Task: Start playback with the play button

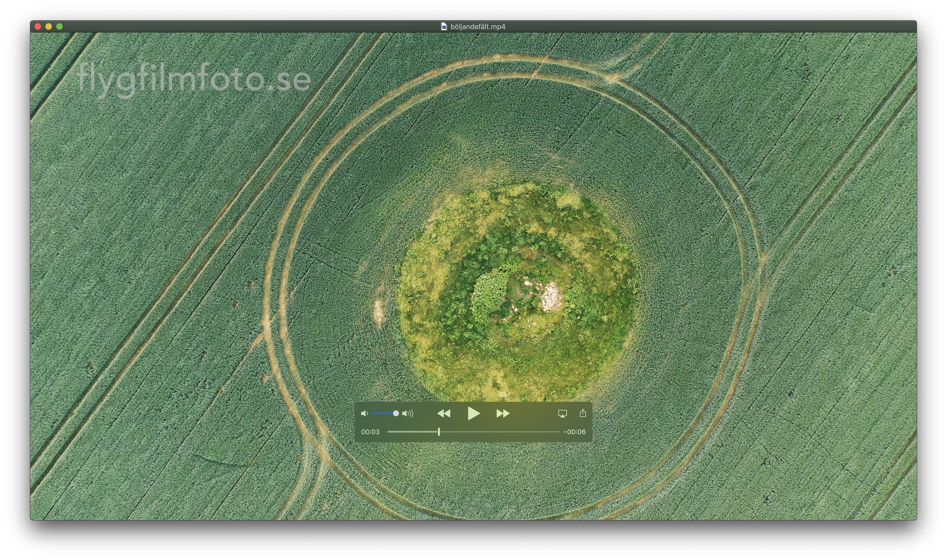Action: pos(473,413)
